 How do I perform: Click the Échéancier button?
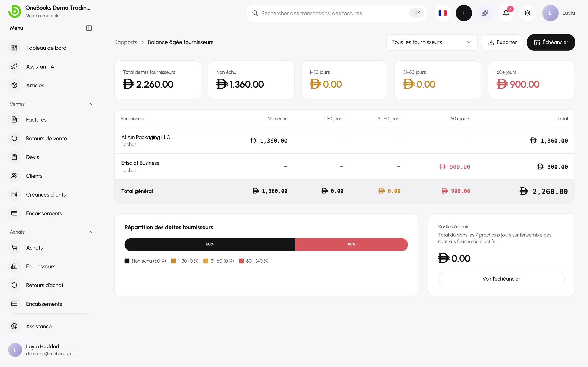point(551,42)
